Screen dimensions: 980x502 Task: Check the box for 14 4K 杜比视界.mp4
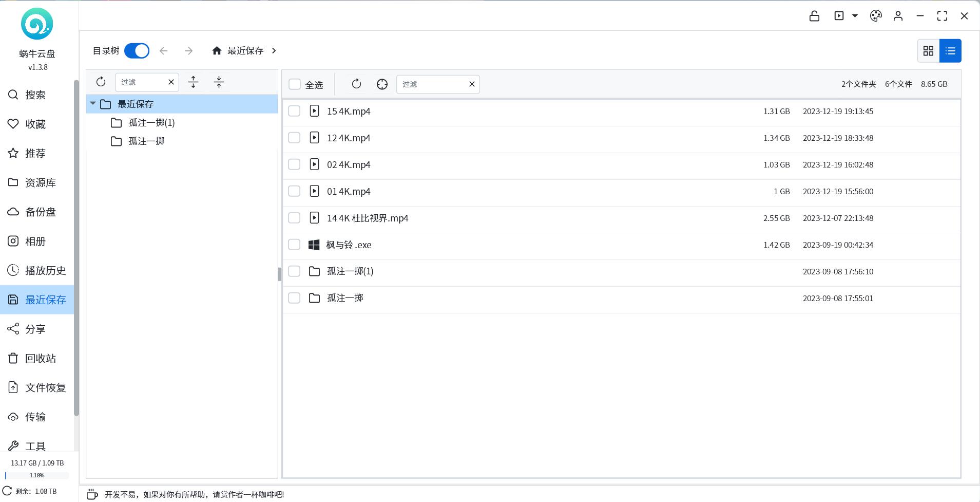pyautogui.click(x=294, y=218)
